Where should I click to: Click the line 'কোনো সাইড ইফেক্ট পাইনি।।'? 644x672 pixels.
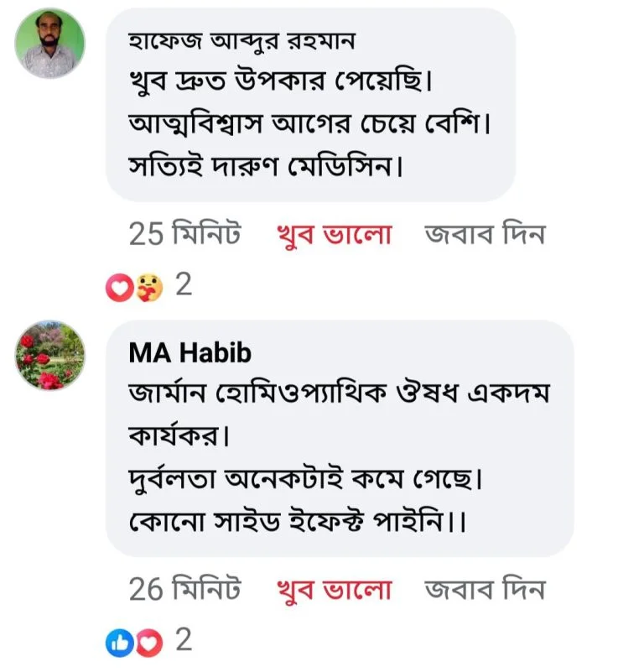pyautogui.click(x=298, y=522)
